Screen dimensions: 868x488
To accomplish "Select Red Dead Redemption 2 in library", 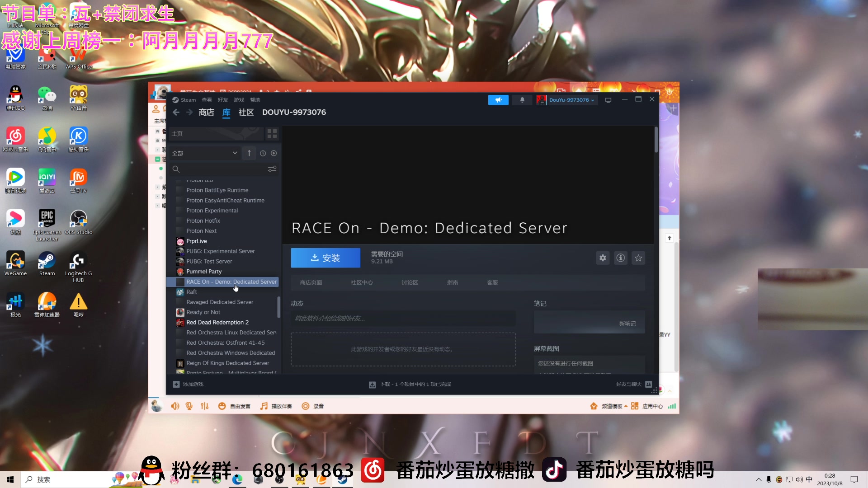I will point(217,322).
